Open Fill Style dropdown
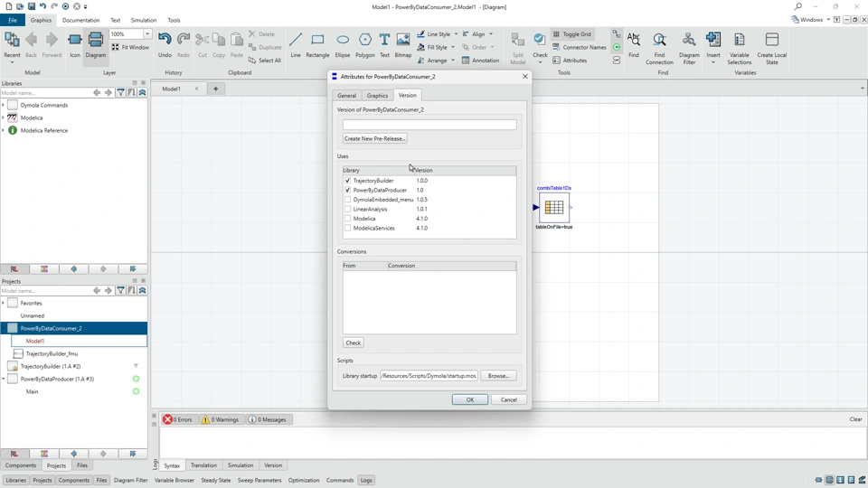 click(453, 47)
